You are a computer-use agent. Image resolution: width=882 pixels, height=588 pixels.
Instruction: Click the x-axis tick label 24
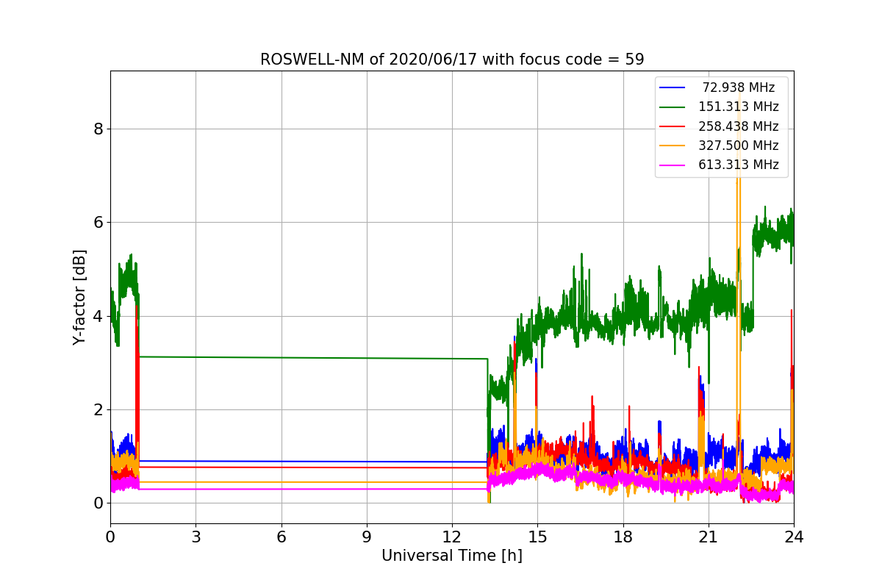point(794,537)
